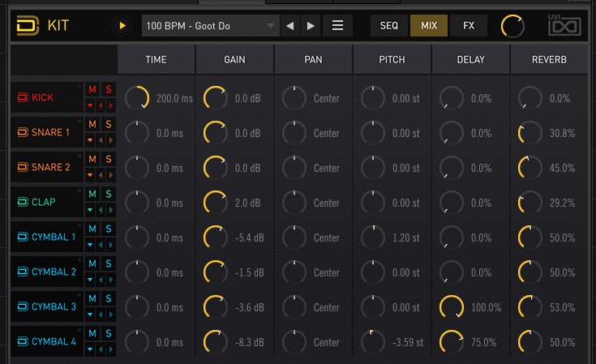Open the 100 BPM preset dropdown
Image resolution: width=596 pixels, height=364 pixels.
tap(210, 26)
